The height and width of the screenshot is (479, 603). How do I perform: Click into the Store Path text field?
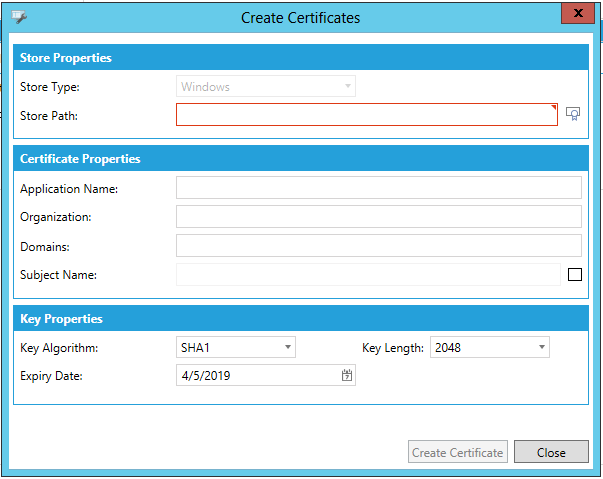(x=366, y=115)
